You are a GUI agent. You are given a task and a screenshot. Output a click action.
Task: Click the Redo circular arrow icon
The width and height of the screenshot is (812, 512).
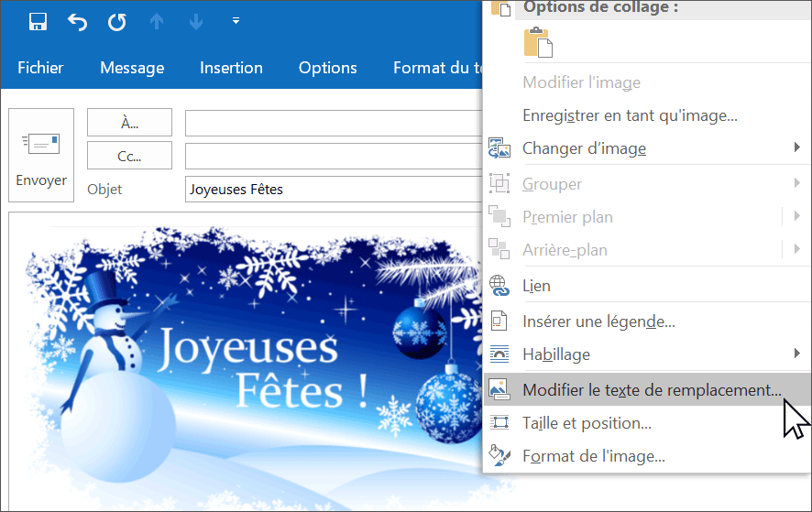coord(117,21)
